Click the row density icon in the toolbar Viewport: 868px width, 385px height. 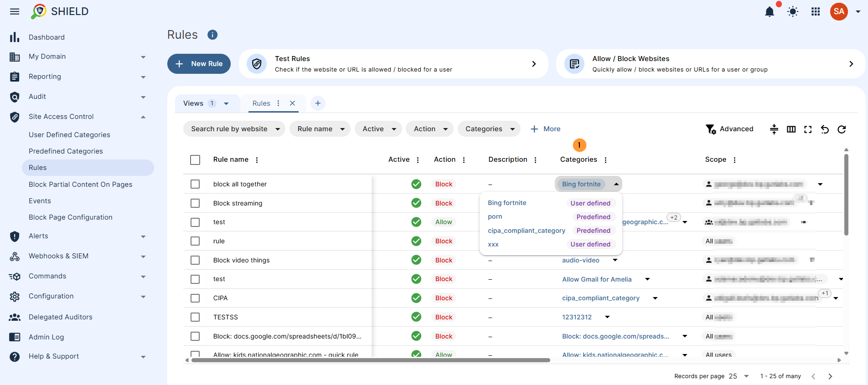(x=774, y=129)
